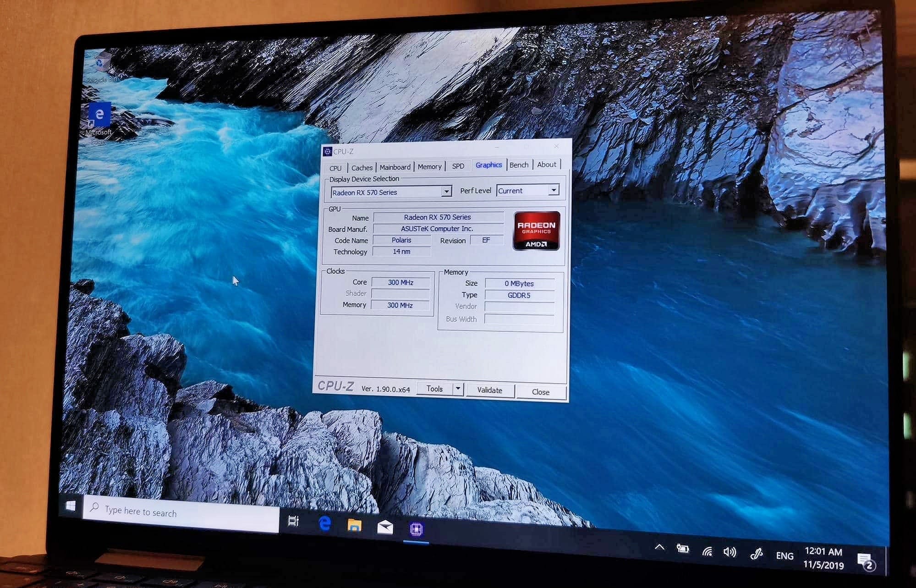This screenshot has width=916, height=588.
Task: Open the Mainboard tab
Action: (395, 167)
